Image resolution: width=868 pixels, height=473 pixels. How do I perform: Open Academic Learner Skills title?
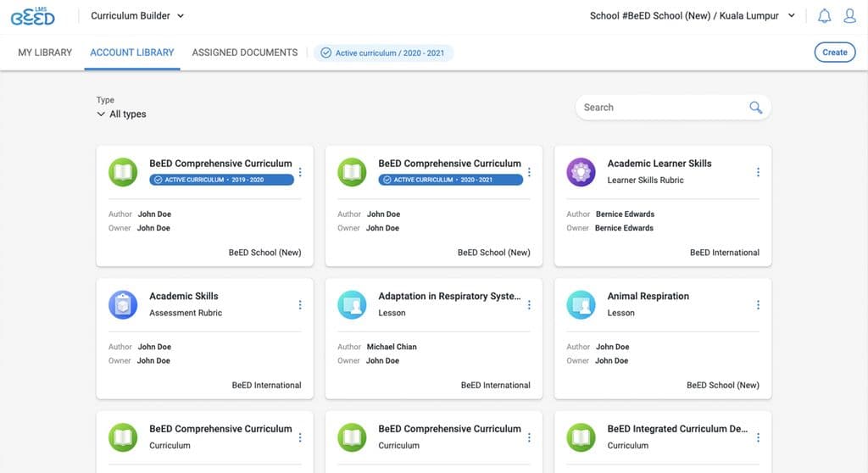(659, 164)
